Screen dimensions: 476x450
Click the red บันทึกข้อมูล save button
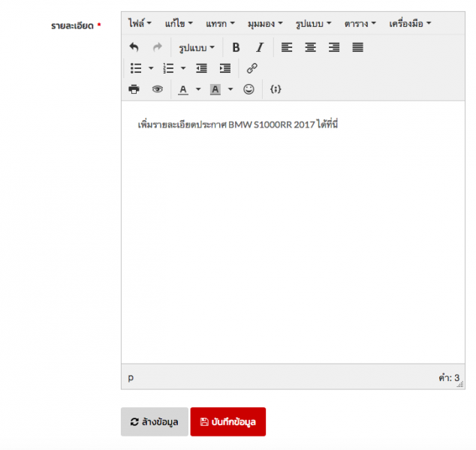[x=228, y=421]
